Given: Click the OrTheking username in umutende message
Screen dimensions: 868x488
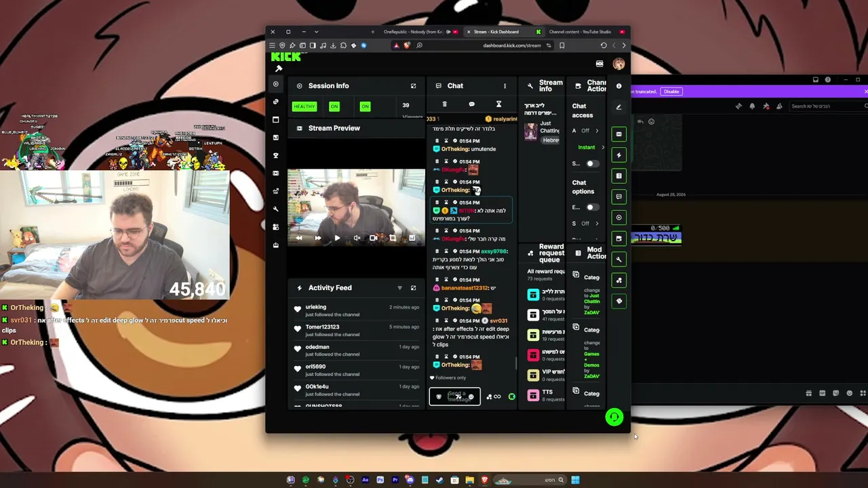Looking at the screenshot, I should tap(455, 149).
